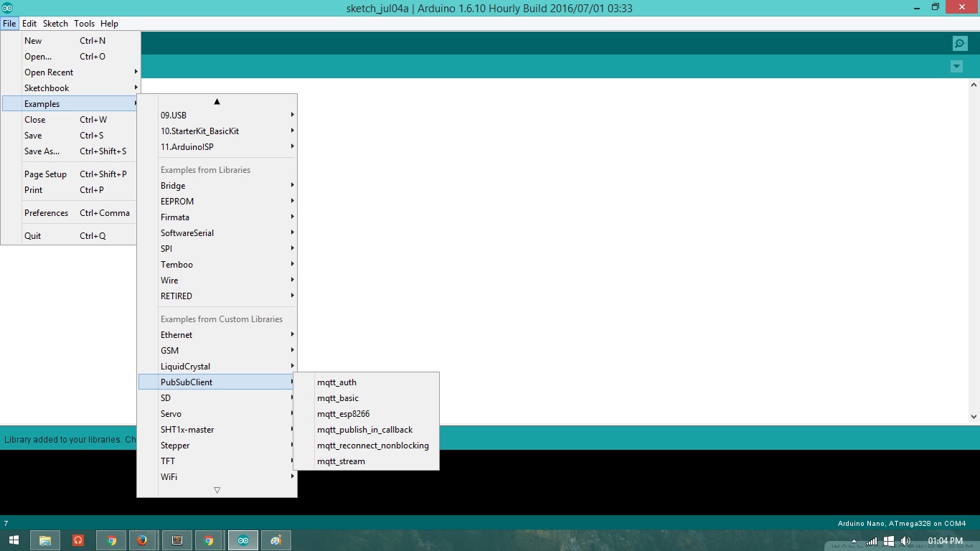Open the mqtt_stream example
The height and width of the screenshot is (551, 980).
tap(367, 461)
